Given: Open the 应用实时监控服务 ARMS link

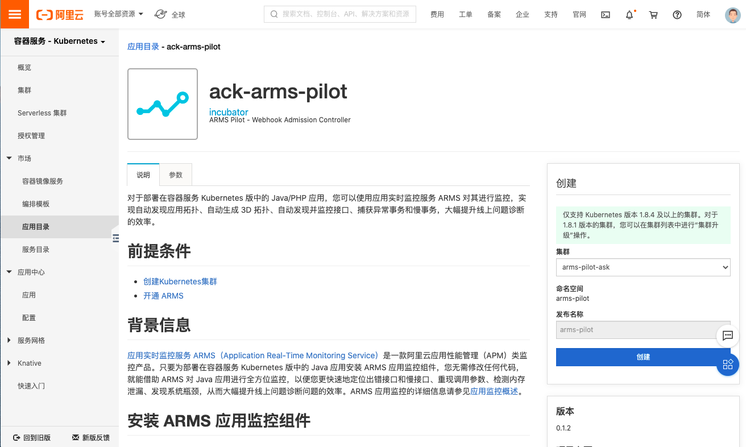Looking at the screenshot, I should click(x=253, y=355).
